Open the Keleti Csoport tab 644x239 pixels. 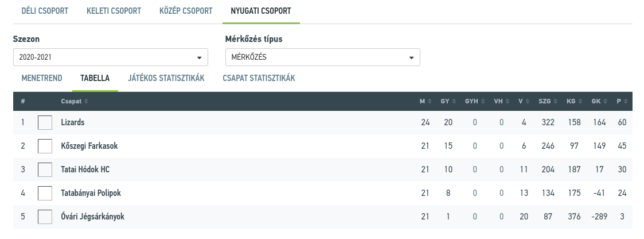(x=114, y=11)
